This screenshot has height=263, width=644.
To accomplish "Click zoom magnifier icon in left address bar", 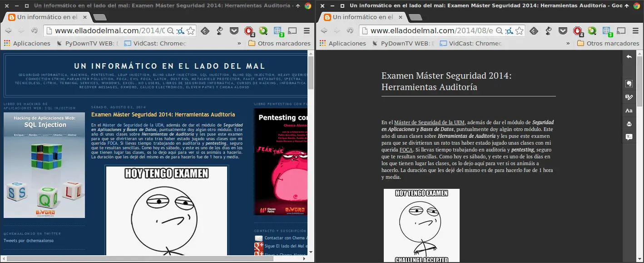I will coord(170,31).
